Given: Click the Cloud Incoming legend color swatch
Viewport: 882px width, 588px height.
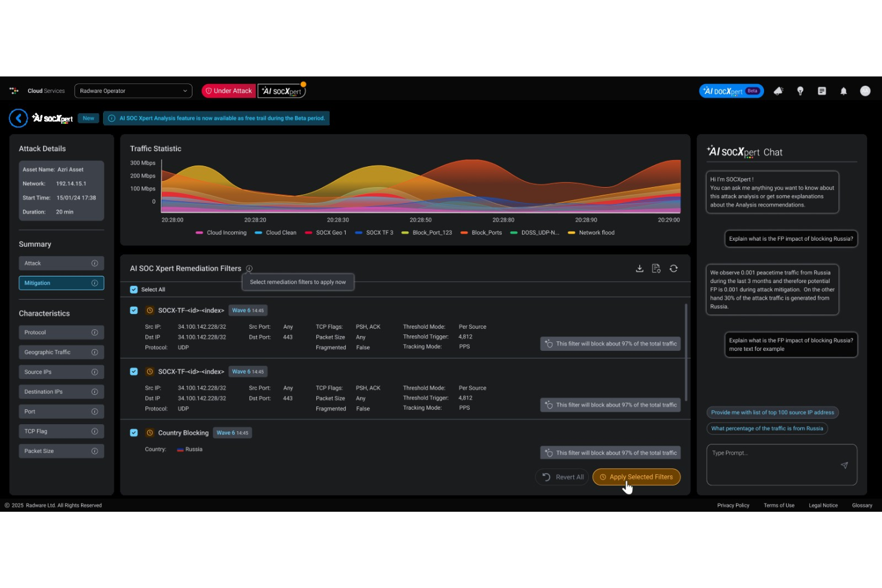Looking at the screenshot, I should click(198, 232).
